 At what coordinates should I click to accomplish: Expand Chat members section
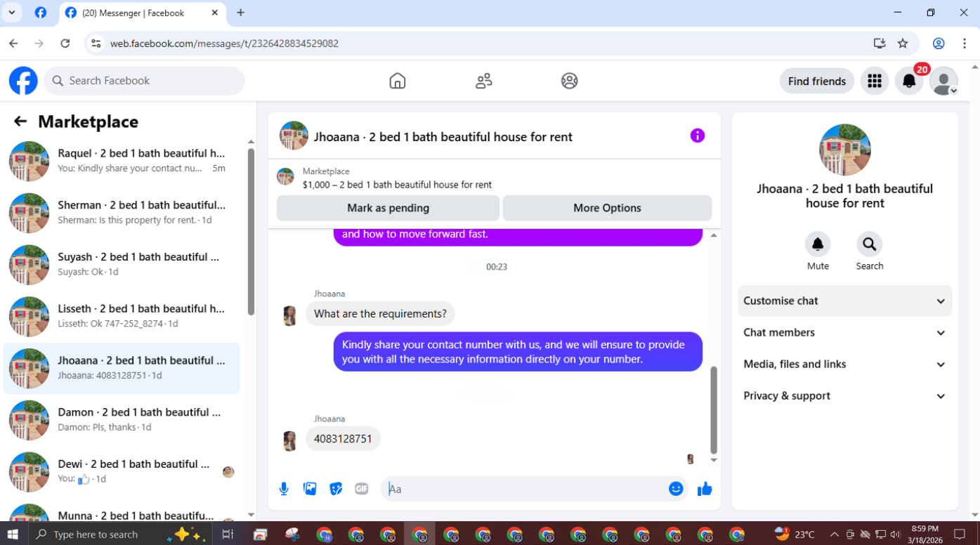pyautogui.click(x=844, y=332)
